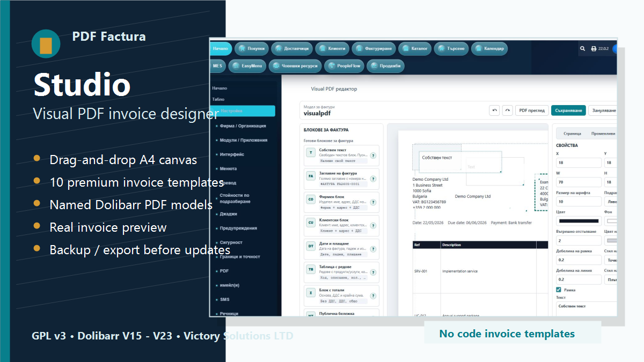The image size is (644, 362).
Task: Click the Implementation service row text
Action: 460,271
